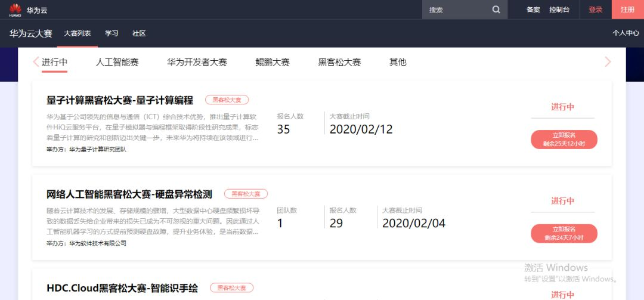Select the 学习 menu item
Image resolution: width=644 pixels, height=300 pixels.
click(x=112, y=34)
